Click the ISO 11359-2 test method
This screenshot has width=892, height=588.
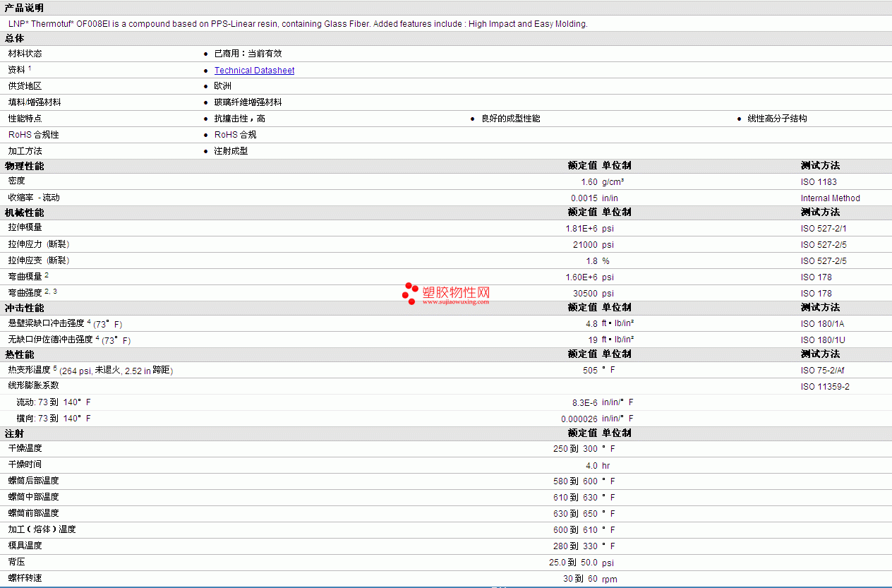pyautogui.click(x=825, y=387)
